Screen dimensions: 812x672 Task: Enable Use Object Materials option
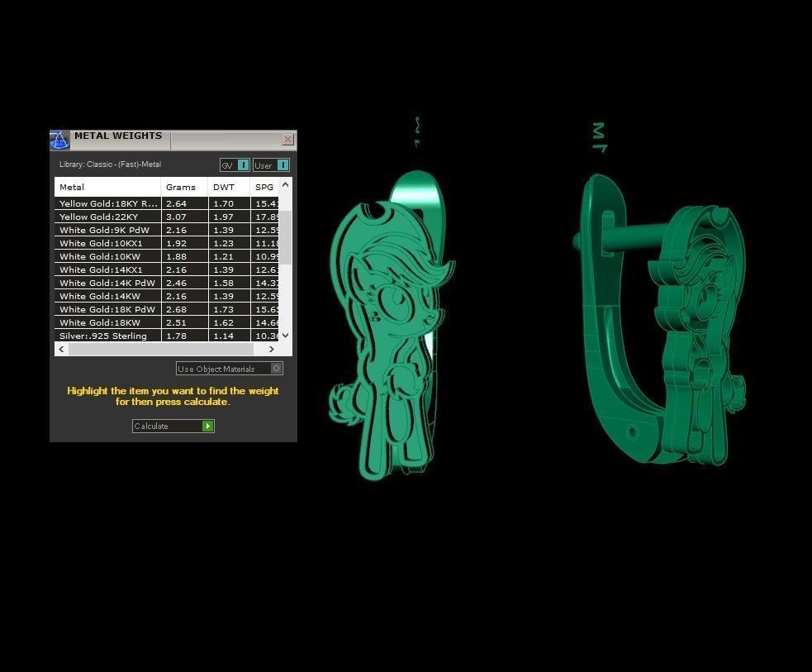(230, 369)
